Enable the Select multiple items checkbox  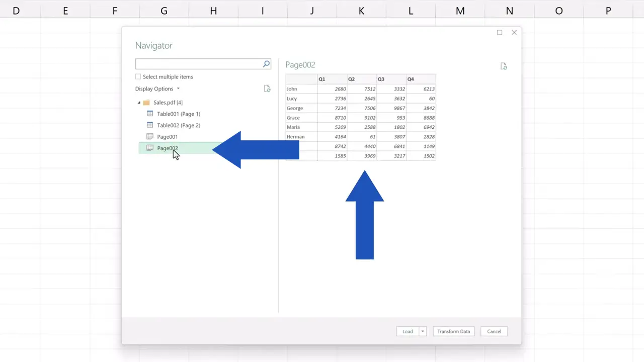(138, 76)
